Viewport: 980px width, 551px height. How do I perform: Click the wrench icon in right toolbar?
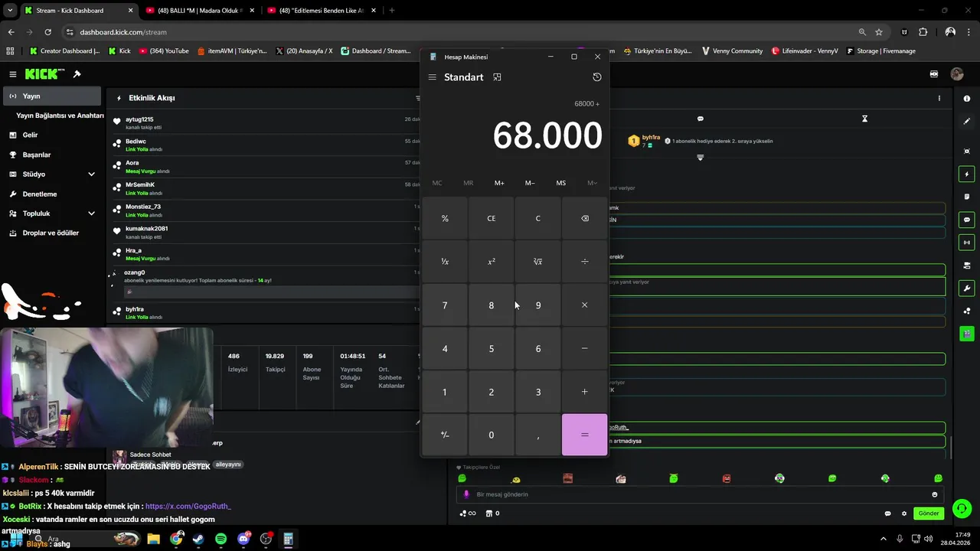[x=967, y=289]
